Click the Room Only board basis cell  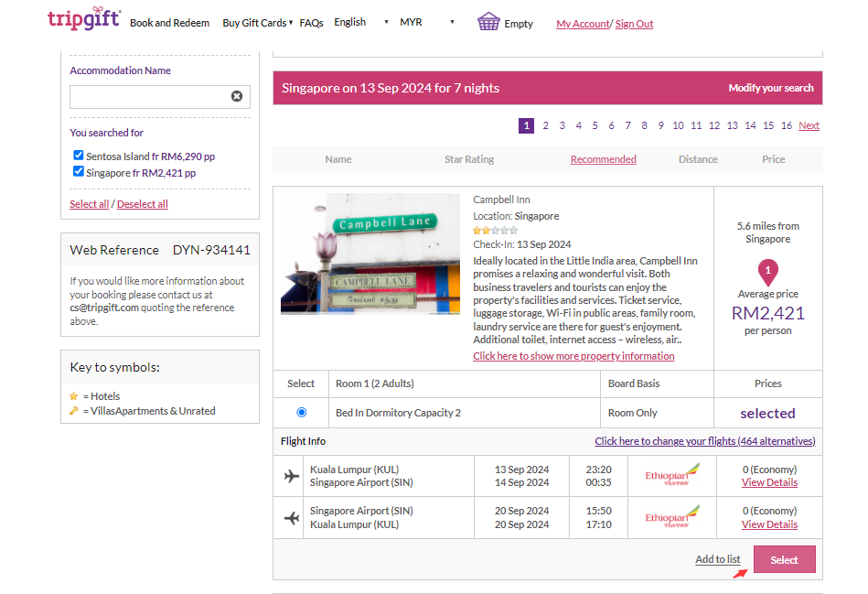click(x=657, y=413)
